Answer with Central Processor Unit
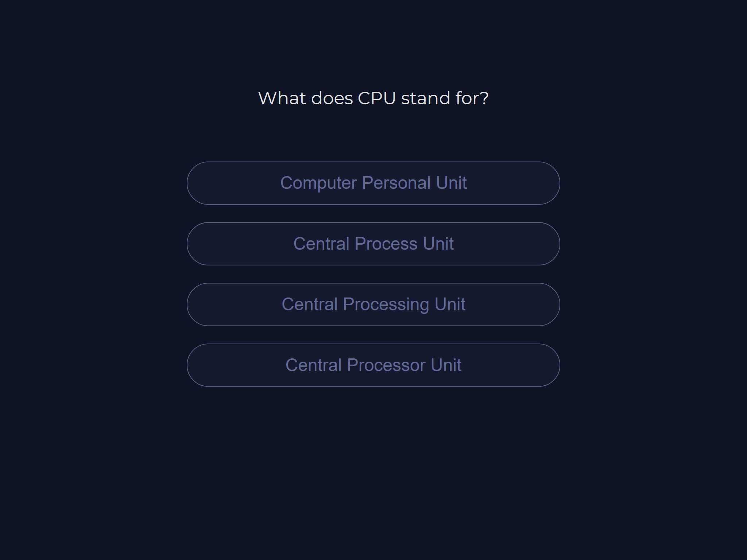This screenshot has width=747, height=560. pos(373,365)
